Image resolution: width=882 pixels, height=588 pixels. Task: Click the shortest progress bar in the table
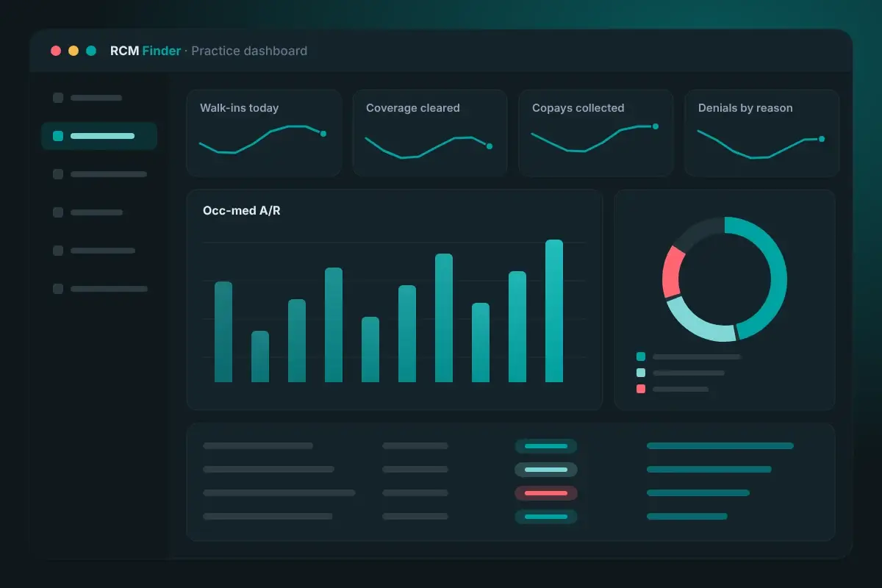(x=687, y=517)
